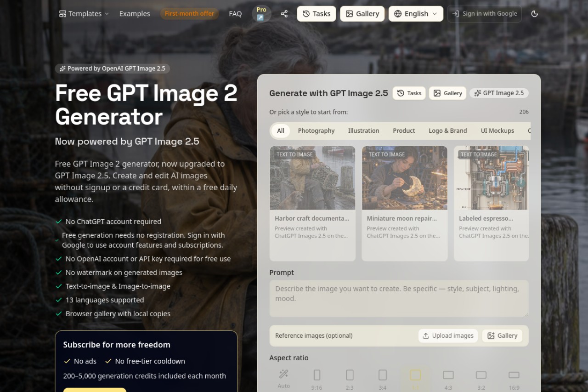The width and height of the screenshot is (588, 392).
Task: Click the GPT Image 2.5 model badge
Action: click(499, 93)
